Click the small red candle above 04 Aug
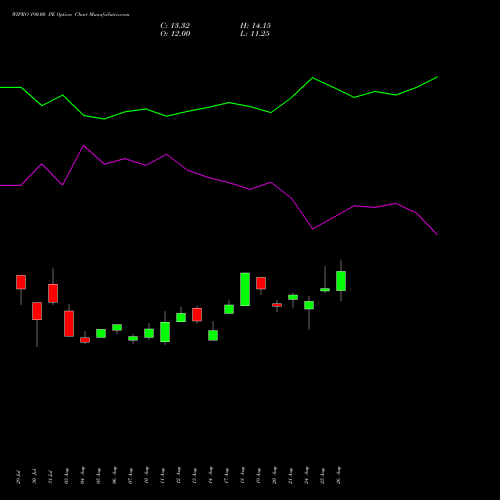This screenshot has height=500, width=500. tap(85, 340)
